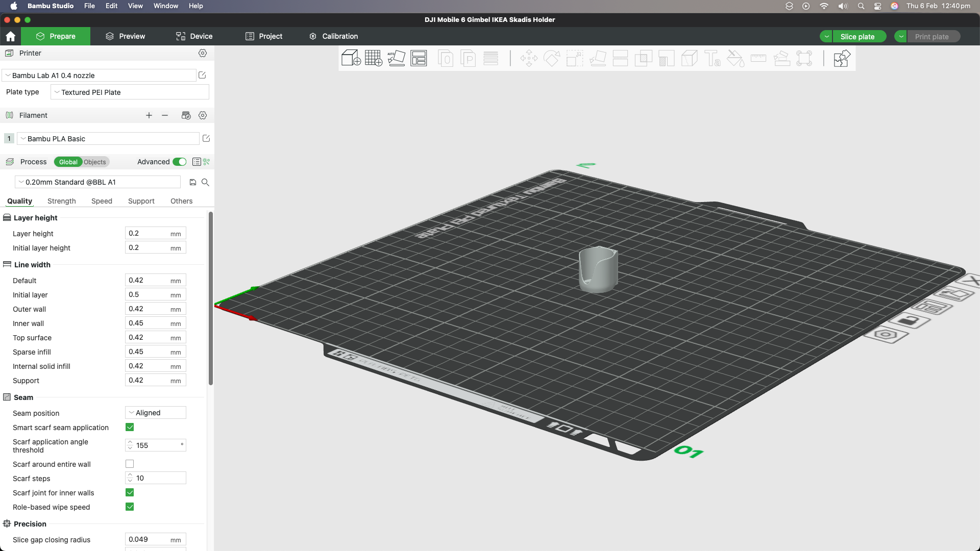
Task: Switch to the Support tab
Action: click(141, 201)
